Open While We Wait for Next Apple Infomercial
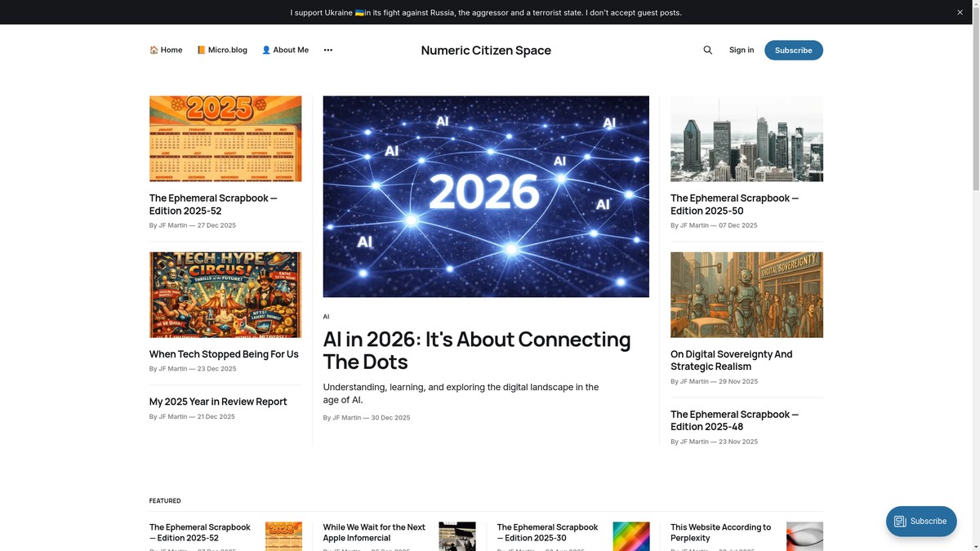Screen dimensions: 980x551 374,532
